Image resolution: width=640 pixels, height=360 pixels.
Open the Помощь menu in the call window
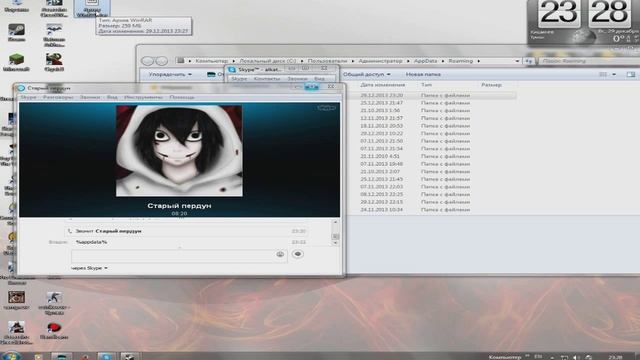182,97
